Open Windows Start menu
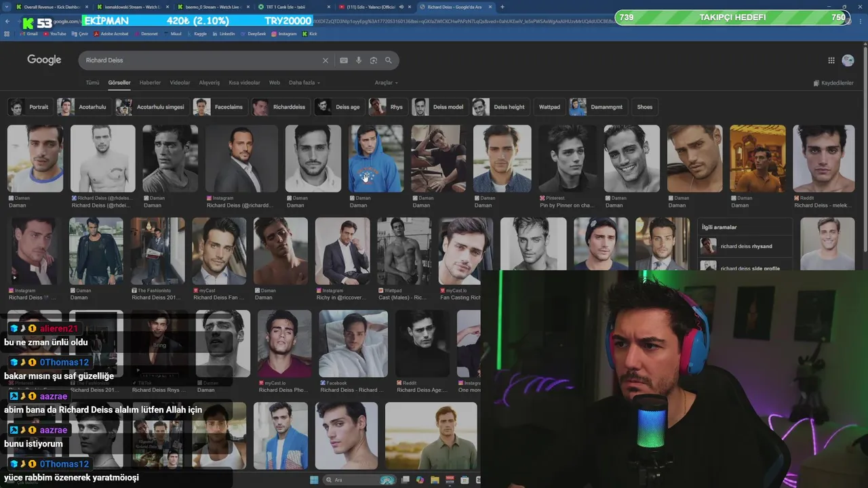Image resolution: width=868 pixels, height=488 pixels. tap(314, 480)
